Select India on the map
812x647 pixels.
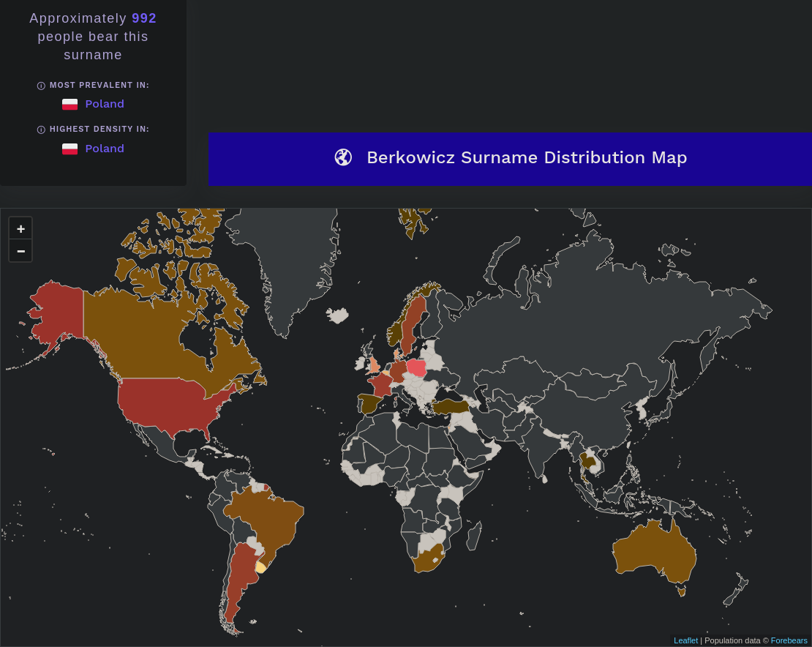(x=538, y=451)
